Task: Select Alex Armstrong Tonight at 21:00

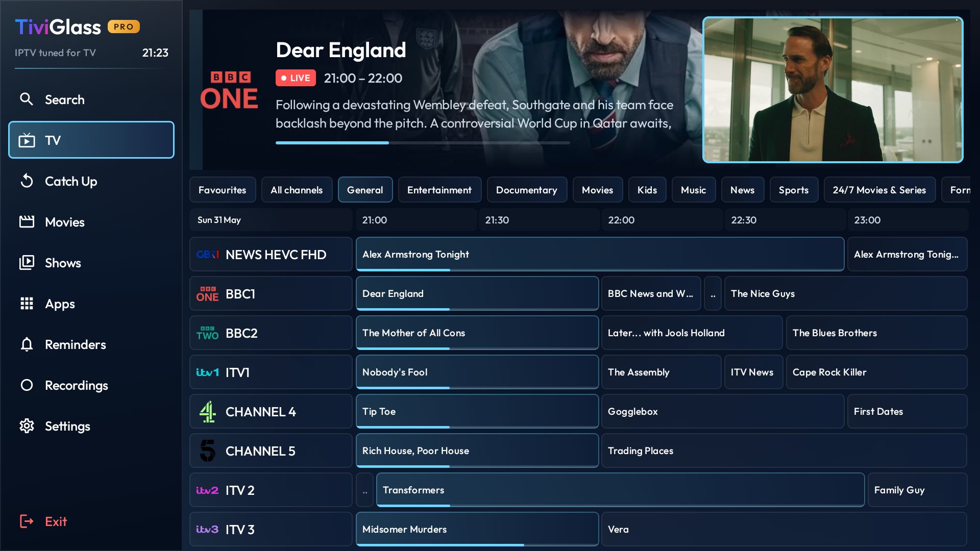Action: (x=600, y=254)
